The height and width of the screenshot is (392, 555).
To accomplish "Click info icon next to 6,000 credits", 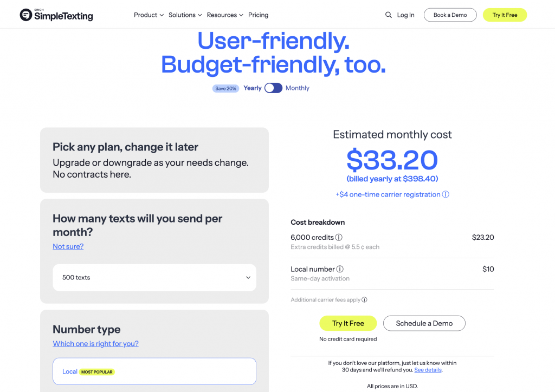I will coord(339,237).
